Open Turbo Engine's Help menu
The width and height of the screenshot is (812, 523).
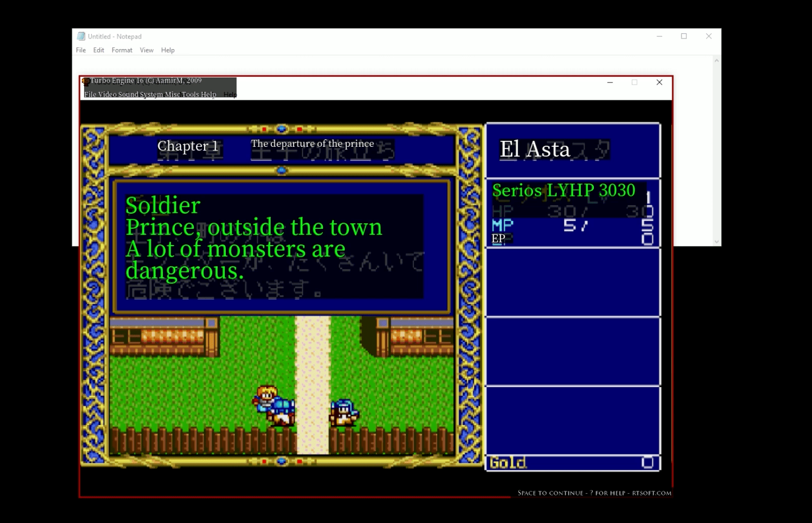pyautogui.click(x=209, y=94)
